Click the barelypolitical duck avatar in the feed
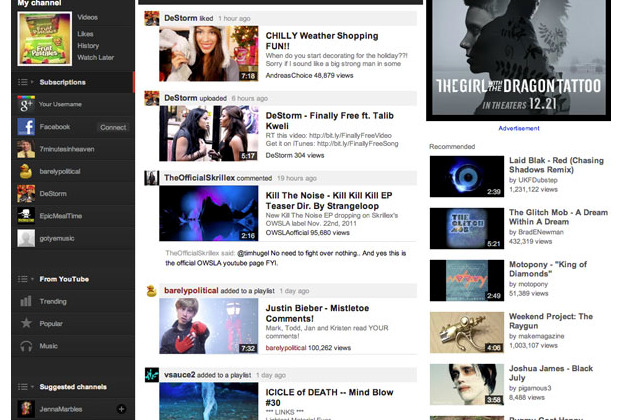 (x=152, y=291)
